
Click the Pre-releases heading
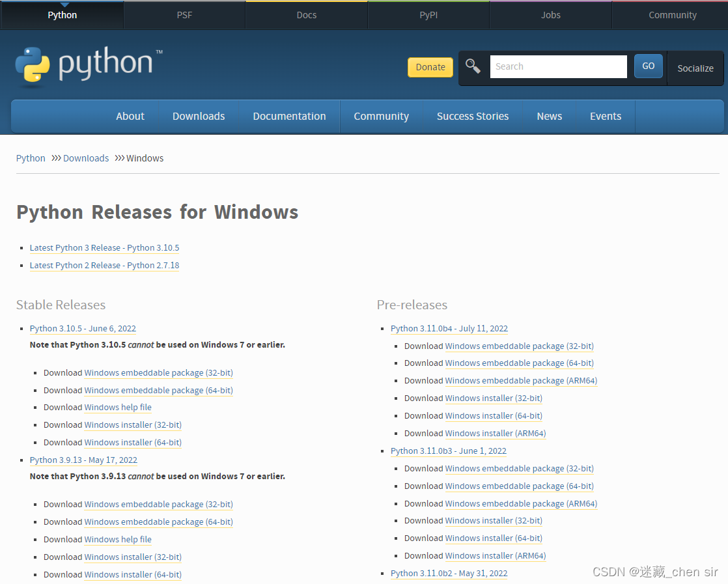click(412, 305)
